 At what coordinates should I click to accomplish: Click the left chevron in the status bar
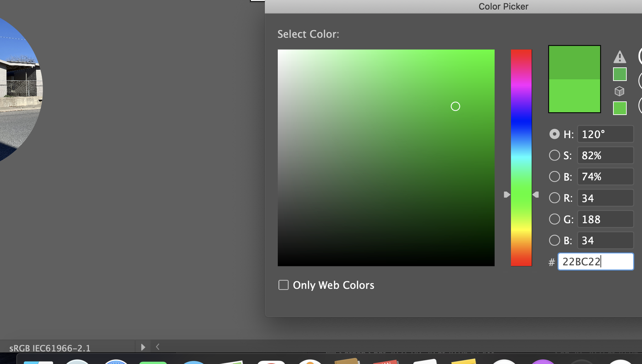(158, 347)
